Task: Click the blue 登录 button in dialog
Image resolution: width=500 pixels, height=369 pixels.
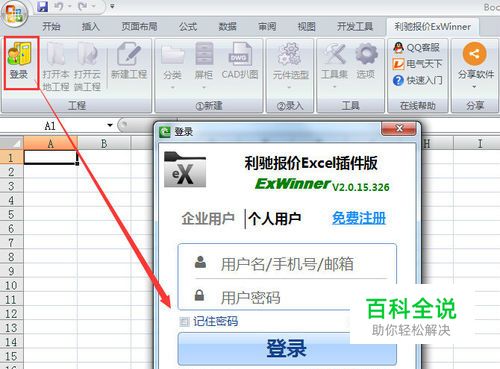Action: 287,349
